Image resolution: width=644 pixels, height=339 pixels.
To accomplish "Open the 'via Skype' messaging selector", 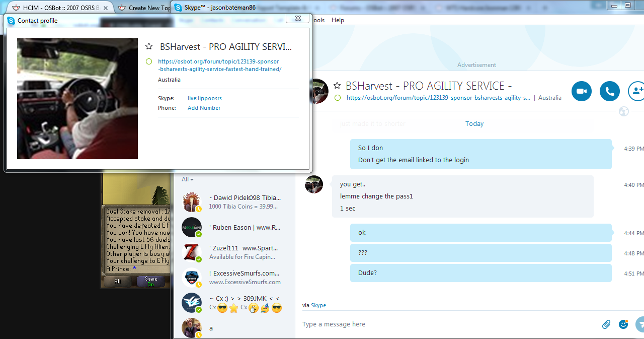I will pos(314,305).
